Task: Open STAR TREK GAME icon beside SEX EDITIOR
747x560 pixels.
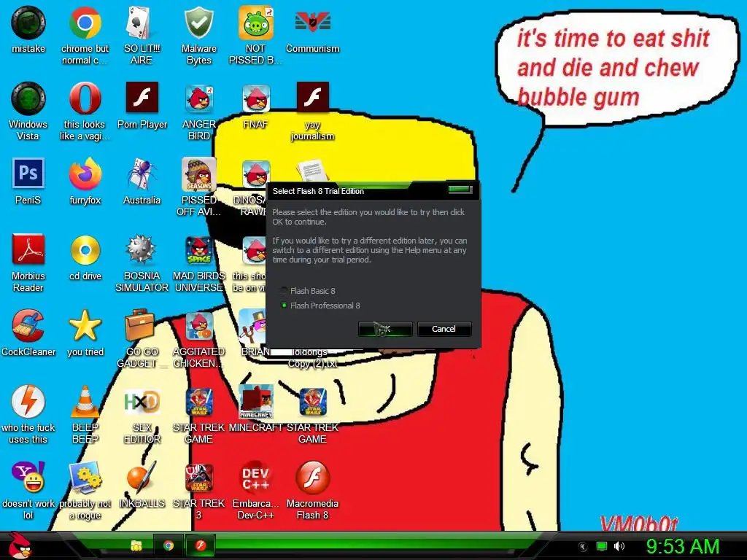Action: pos(198,402)
